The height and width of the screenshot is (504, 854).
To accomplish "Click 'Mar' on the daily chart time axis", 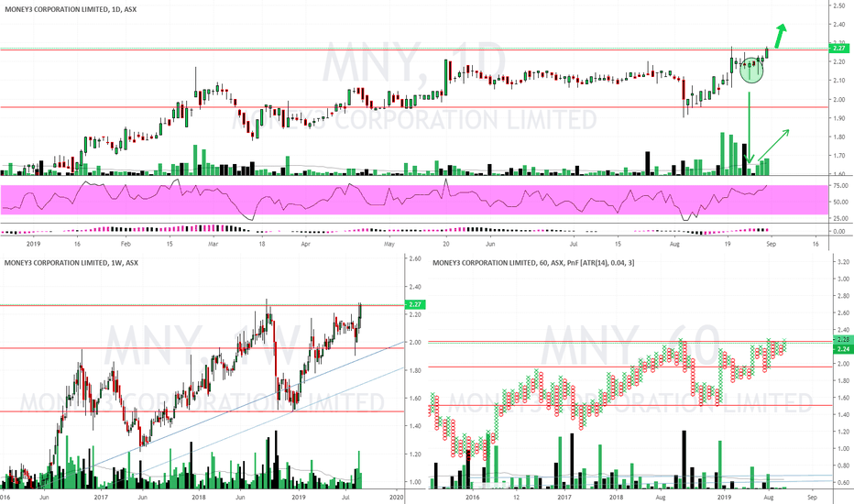I will pyautogui.click(x=213, y=244).
